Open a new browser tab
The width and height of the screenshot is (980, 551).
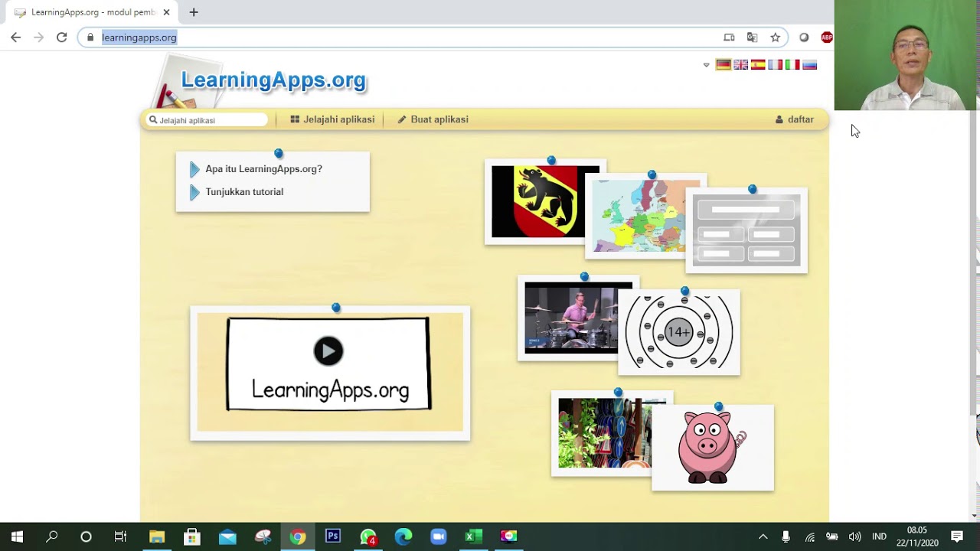194,12
